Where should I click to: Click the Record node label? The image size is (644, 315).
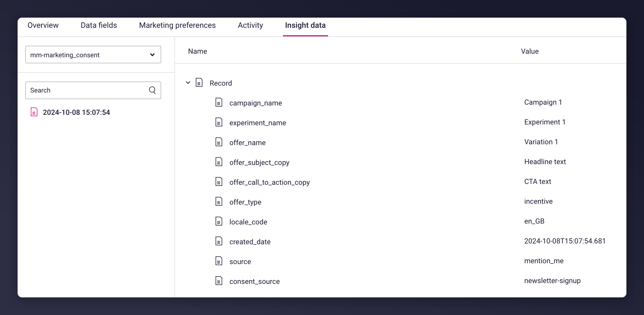(221, 83)
